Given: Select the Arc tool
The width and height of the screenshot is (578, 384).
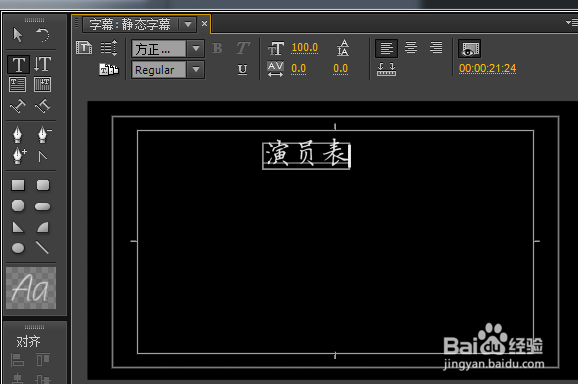Looking at the screenshot, I should pos(43,227).
